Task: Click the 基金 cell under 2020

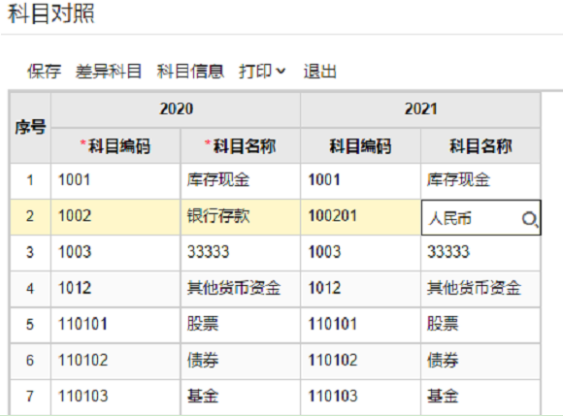Action: click(x=241, y=396)
